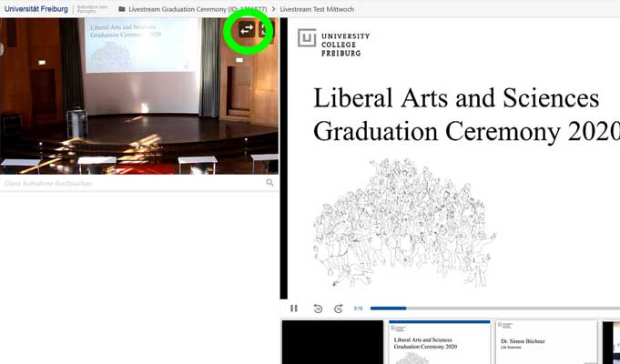
Task: Click the 'Betrieben von Panopto' label
Action: tap(92, 9)
